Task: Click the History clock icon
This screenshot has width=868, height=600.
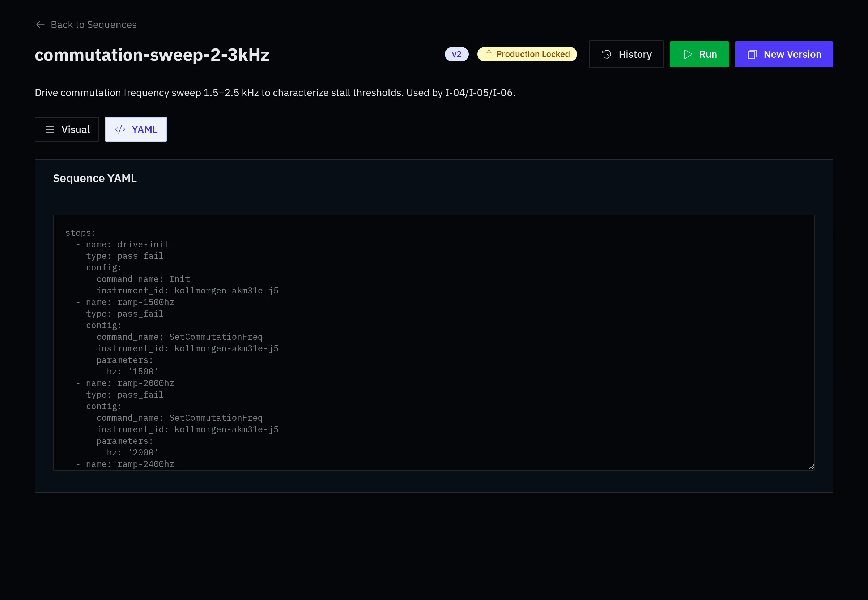Action: pyautogui.click(x=606, y=54)
